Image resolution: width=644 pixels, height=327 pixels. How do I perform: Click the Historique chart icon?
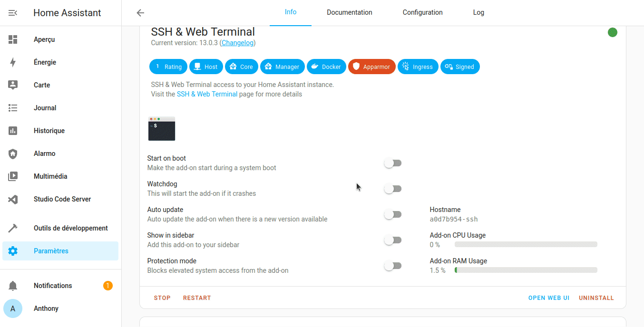(x=13, y=131)
